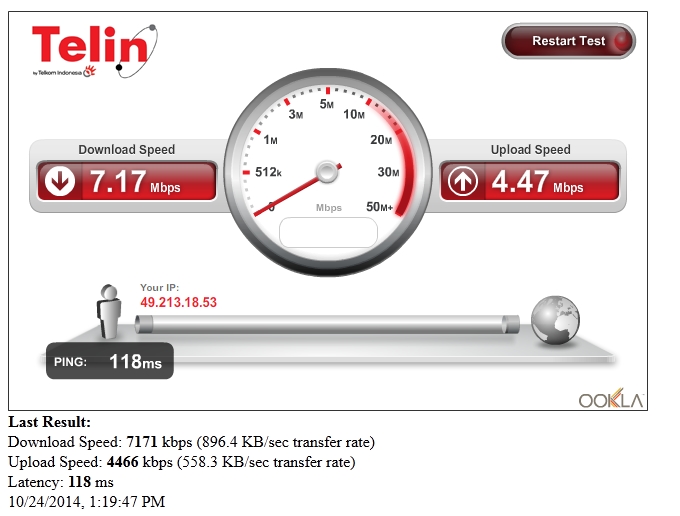
Task: Click the 49.213.18.53 IP address
Action: 178,302
